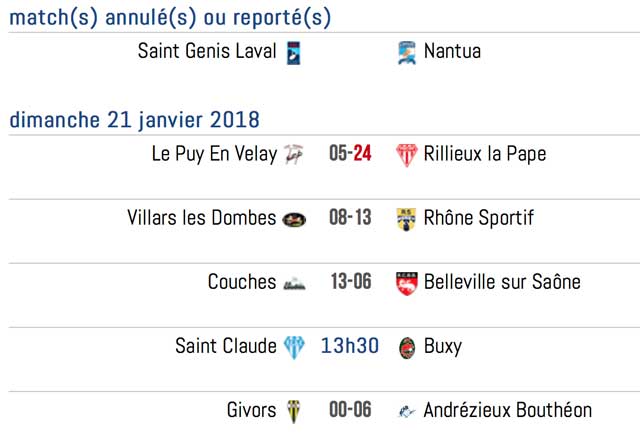
Task: Click the Saint Claude diamond logo
Action: click(x=294, y=347)
